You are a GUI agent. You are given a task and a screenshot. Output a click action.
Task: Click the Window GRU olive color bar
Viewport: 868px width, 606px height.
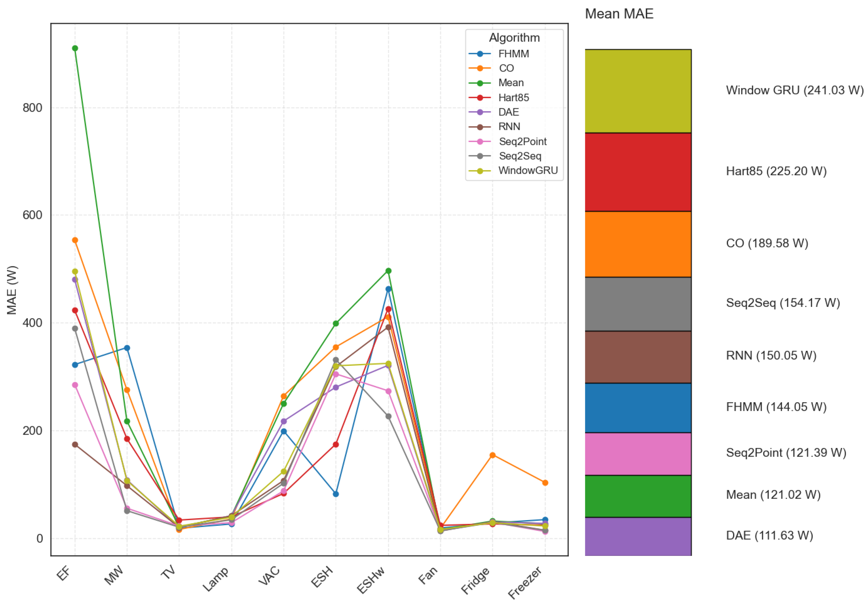coord(638,91)
